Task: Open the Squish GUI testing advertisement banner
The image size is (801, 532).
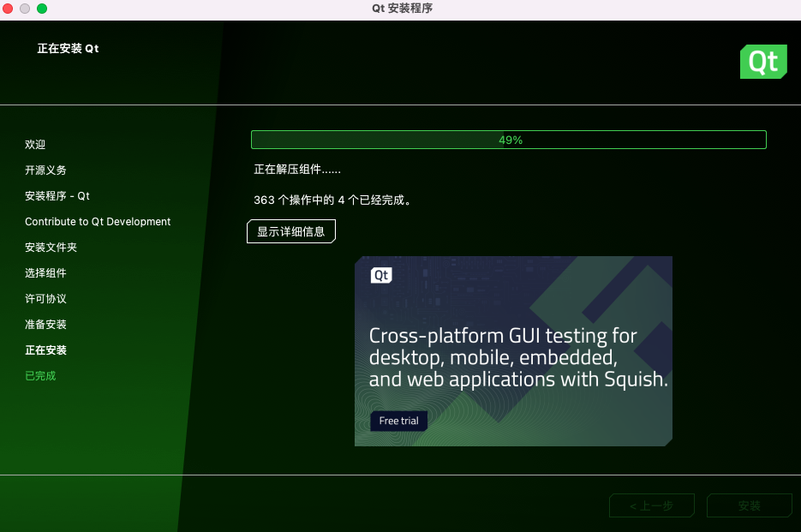Action: (513, 351)
